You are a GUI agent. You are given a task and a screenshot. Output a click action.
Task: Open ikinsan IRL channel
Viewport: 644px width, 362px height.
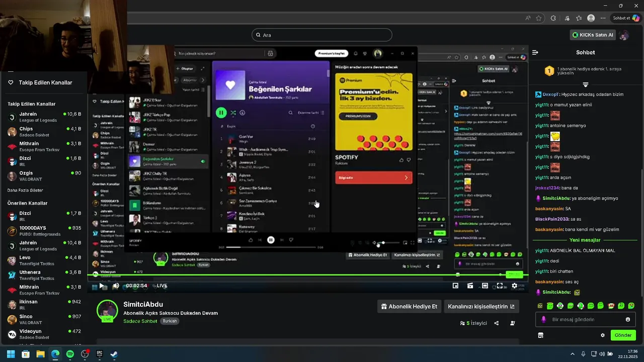44,305
